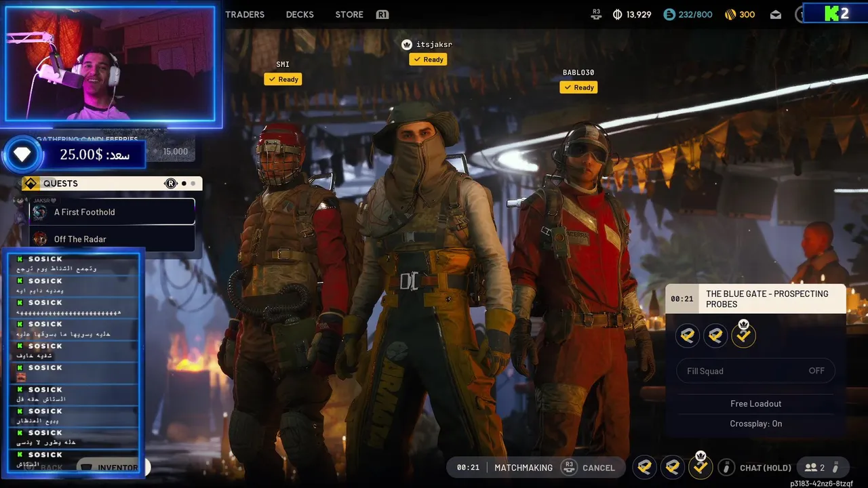
Task: Open the Decks tab
Action: coord(300,14)
